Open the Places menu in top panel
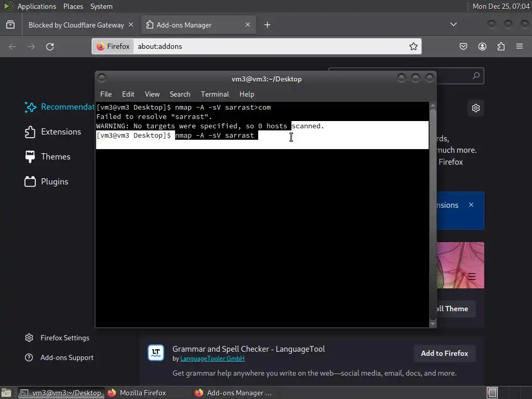532x399 pixels. (73, 6)
